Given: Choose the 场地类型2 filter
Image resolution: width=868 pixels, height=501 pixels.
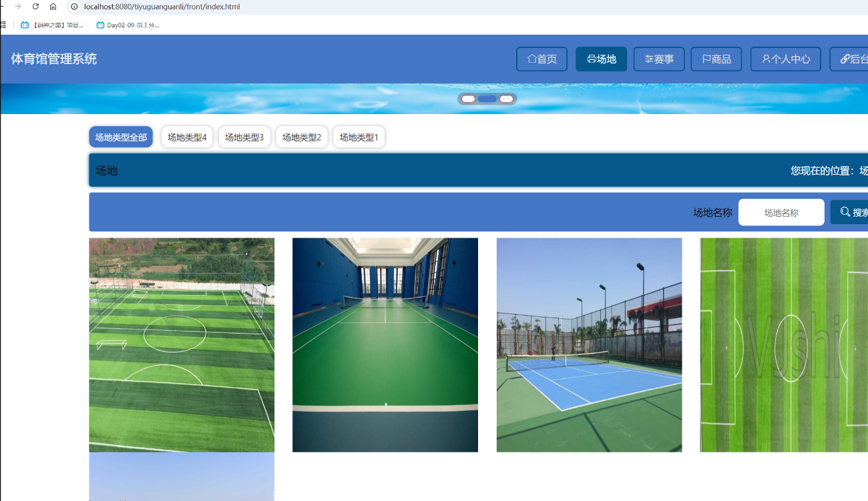Looking at the screenshot, I should 302,137.
